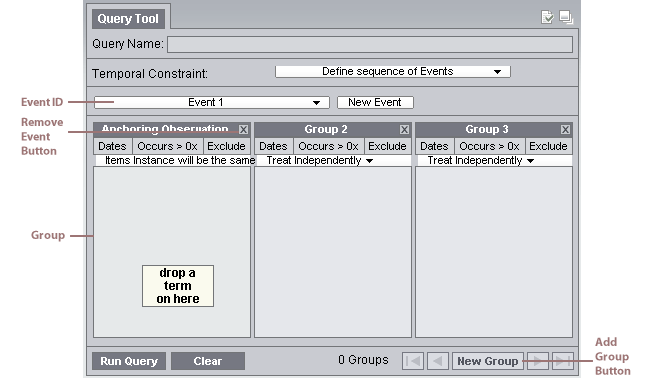Click the New Event button
Image resolution: width=649 pixels, height=378 pixels.
pyautogui.click(x=375, y=102)
